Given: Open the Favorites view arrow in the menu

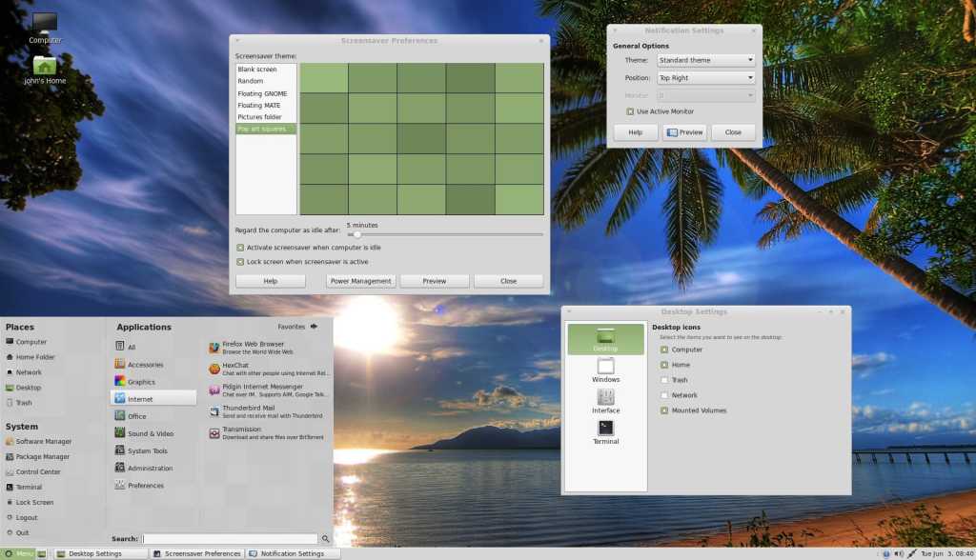Looking at the screenshot, I should [x=313, y=326].
